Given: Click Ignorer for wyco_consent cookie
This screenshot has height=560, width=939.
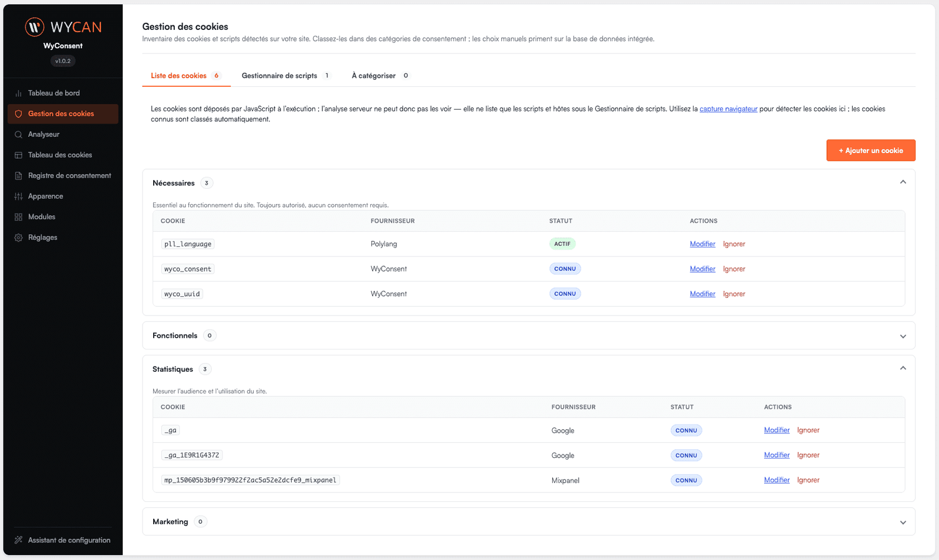Looking at the screenshot, I should 734,269.
